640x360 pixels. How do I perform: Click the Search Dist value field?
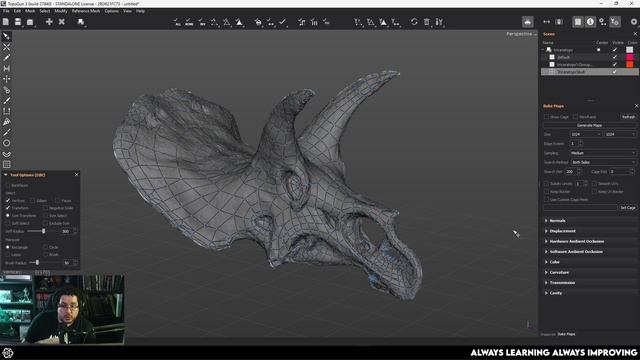click(x=571, y=172)
